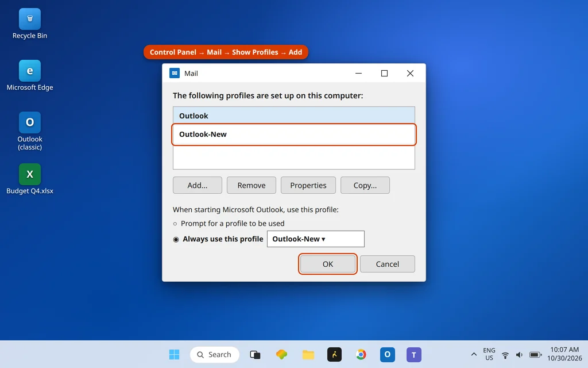Close the Mail dialog window
Image resolution: width=588 pixels, height=368 pixels.
(x=410, y=73)
